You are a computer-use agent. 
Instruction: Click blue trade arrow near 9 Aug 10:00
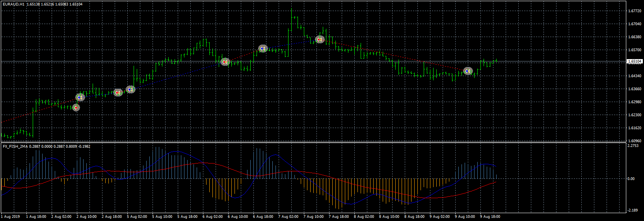coord(468,71)
